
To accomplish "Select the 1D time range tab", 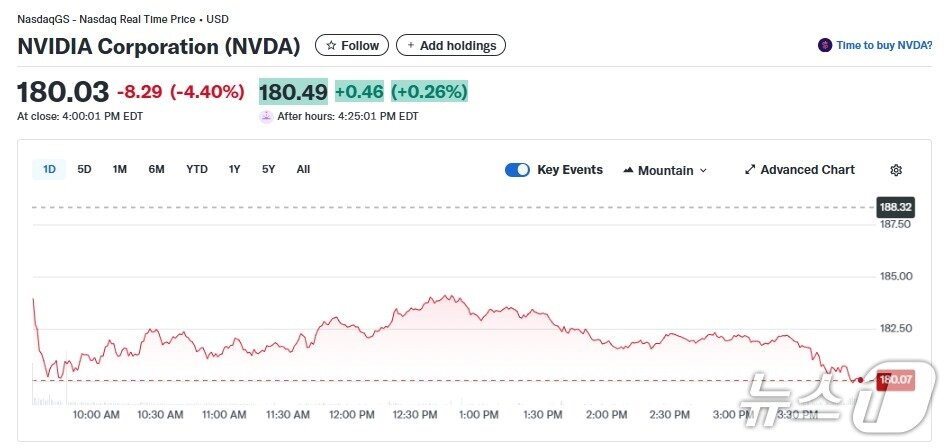I will [49, 169].
